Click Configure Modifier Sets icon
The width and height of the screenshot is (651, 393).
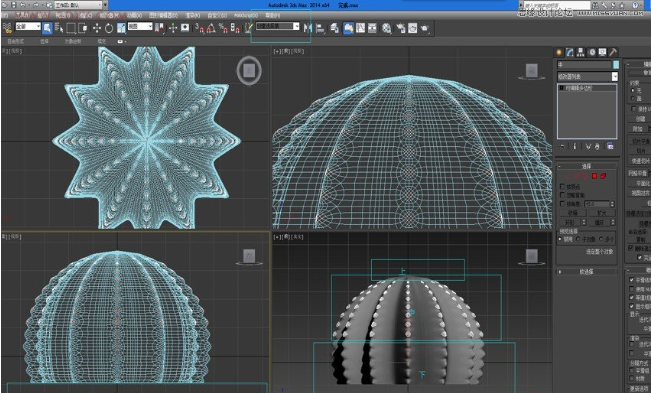610,146
